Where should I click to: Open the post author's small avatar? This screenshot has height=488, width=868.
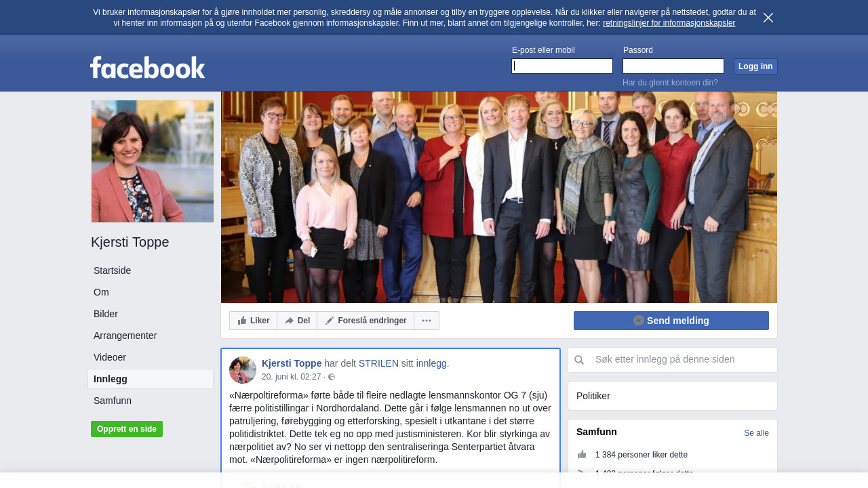pyautogui.click(x=243, y=370)
